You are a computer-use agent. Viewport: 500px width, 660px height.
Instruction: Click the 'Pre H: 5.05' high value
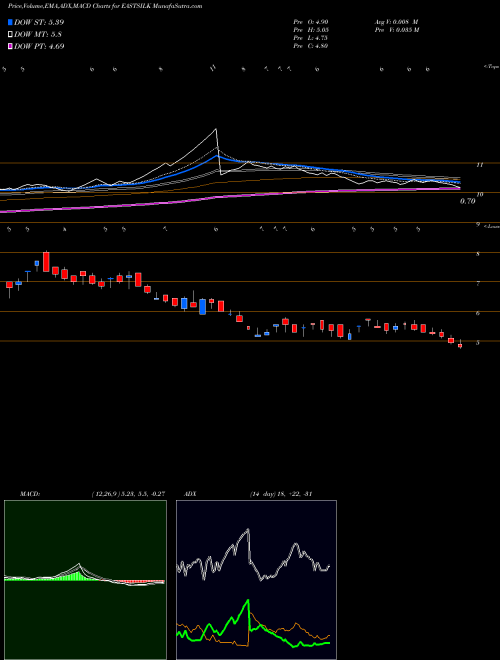pos(311,30)
